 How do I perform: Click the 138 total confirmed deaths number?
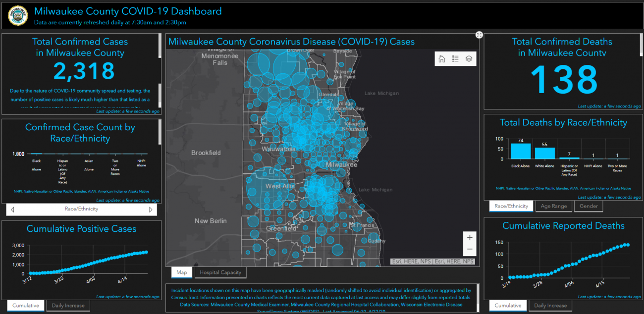pos(564,79)
